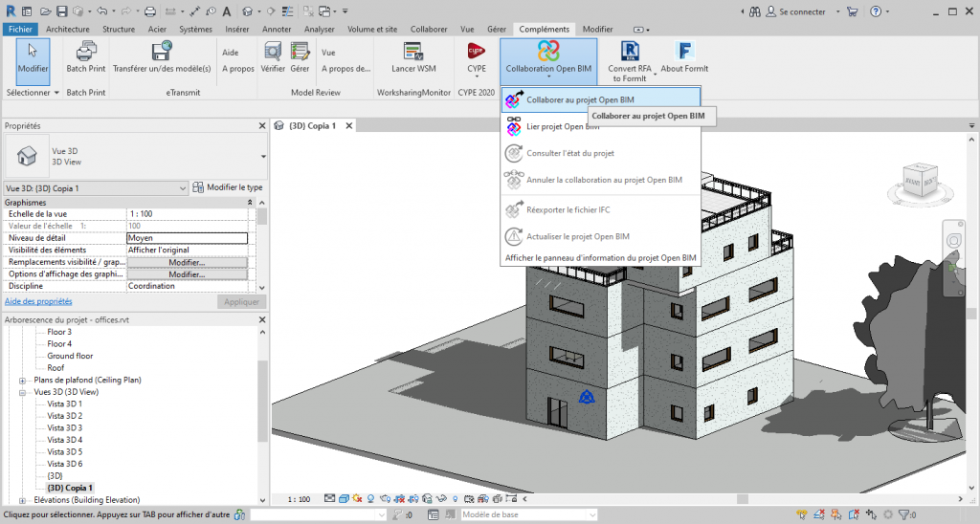Image resolution: width=980 pixels, height=524 pixels.
Task: Click Modifier le type button
Action: (228, 187)
